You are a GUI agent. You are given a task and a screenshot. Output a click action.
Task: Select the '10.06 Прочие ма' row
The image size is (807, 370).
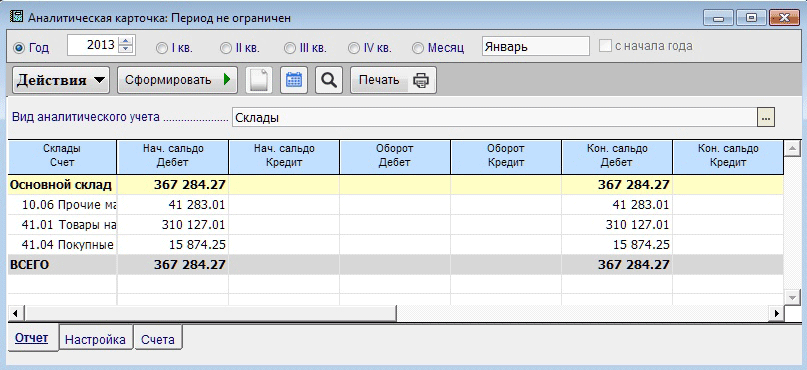pyautogui.click(x=395, y=205)
